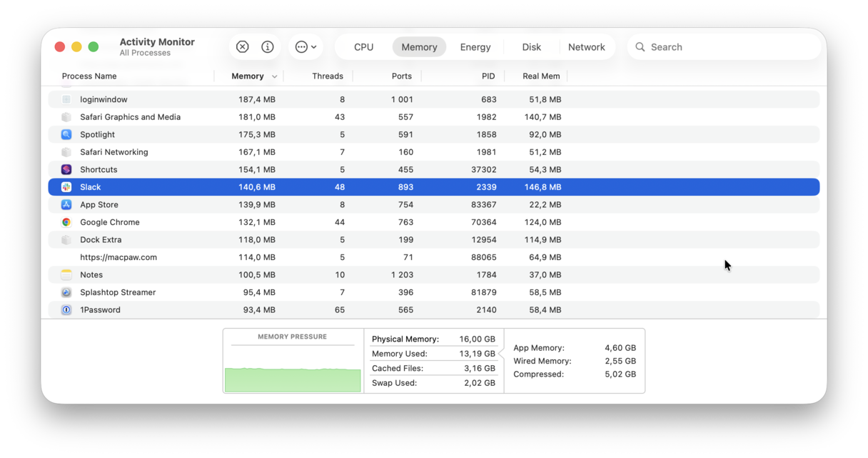Click the Stop process (X) toolbar icon
This screenshot has width=868, height=458.
243,47
